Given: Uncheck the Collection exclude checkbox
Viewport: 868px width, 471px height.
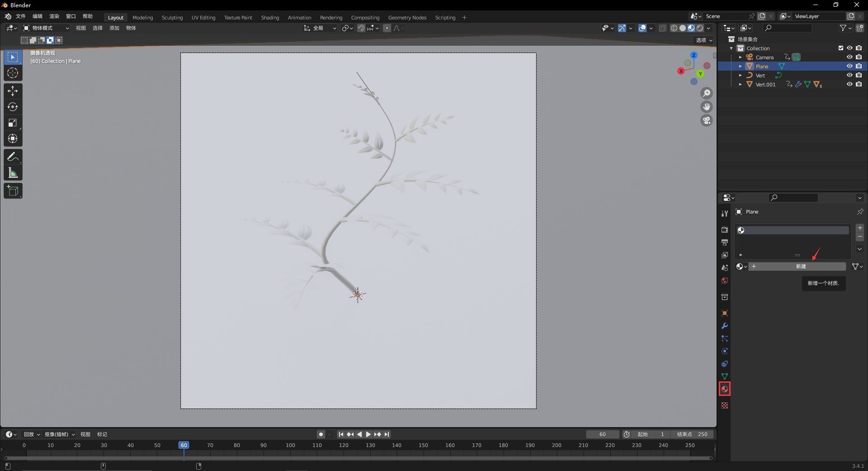Looking at the screenshot, I should coord(841,48).
